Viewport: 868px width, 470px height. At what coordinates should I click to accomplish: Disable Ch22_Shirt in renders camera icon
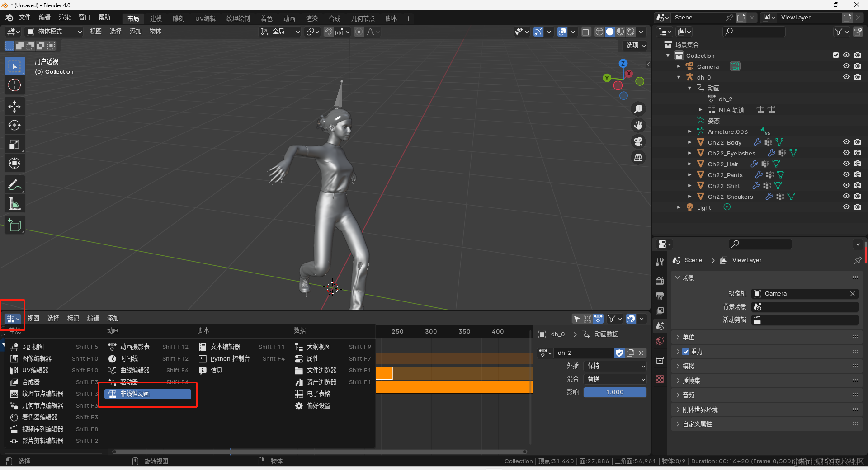[x=857, y=185]
